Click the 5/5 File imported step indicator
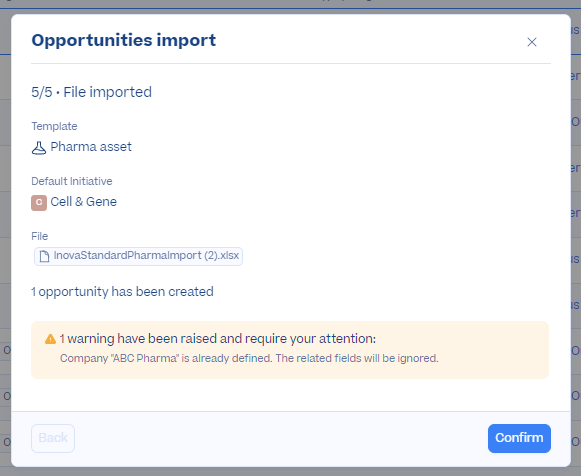Viewport: 581px width, 476px height. click(x=92, y=92)
